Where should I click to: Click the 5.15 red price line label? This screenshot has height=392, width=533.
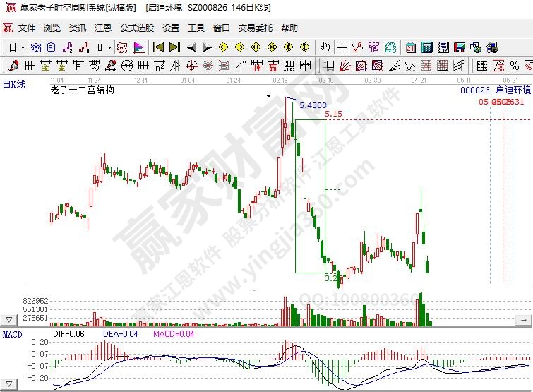click(333, 114)
